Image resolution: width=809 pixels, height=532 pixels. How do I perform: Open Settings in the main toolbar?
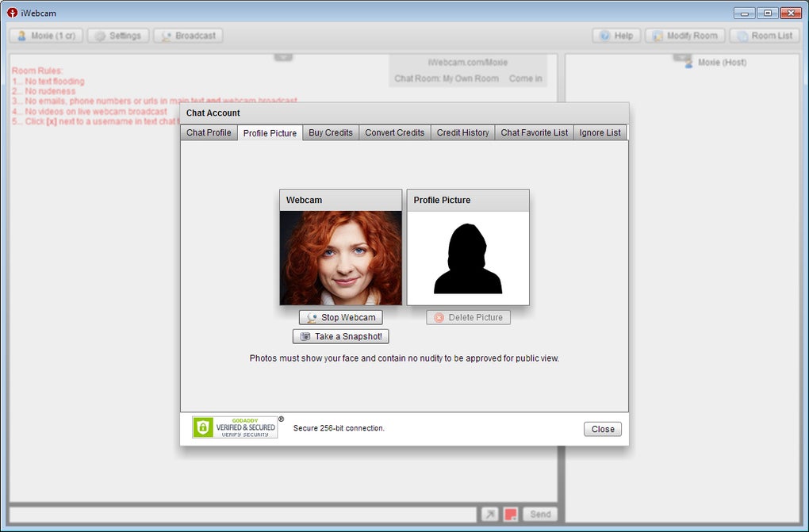pyautogui.click(x=118, y=36)
